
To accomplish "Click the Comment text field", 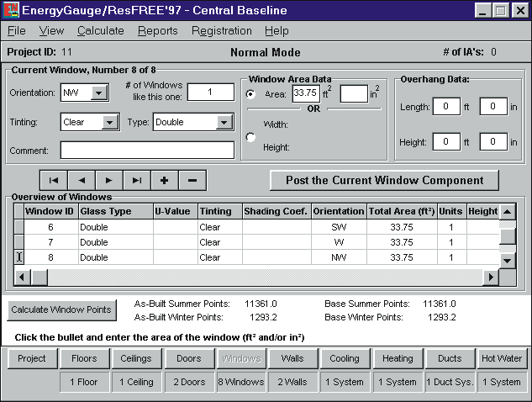I will tap(147, 150).
